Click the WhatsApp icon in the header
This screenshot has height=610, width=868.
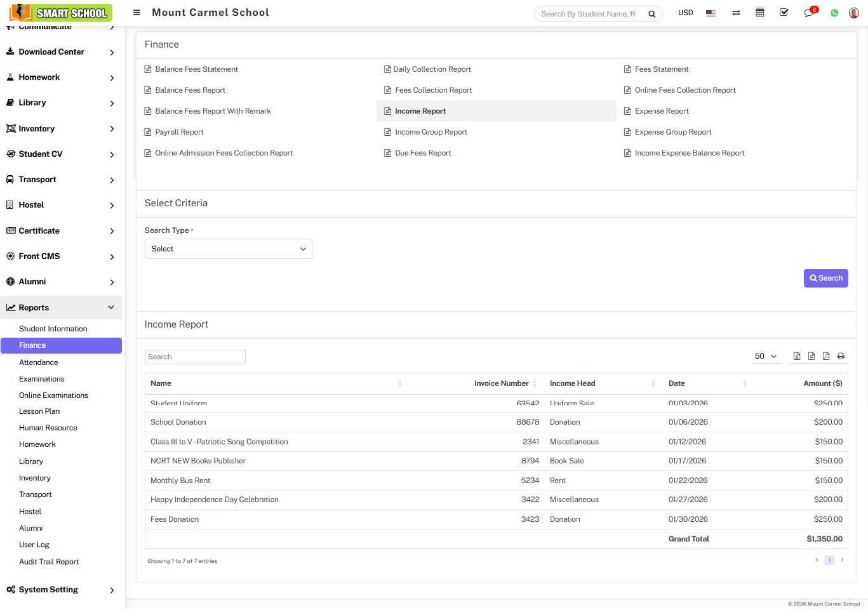pyautogui.click(x=834, y=13)
